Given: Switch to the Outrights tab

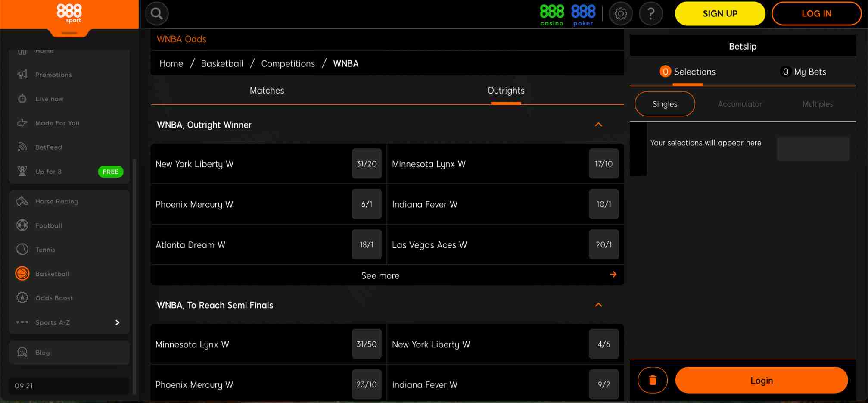Looking at the screenshot, I should 506,91.
